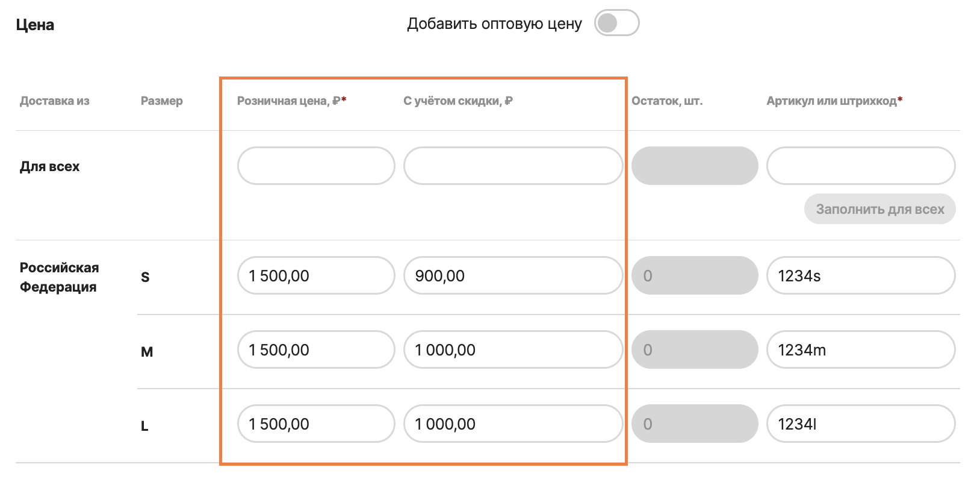Image resolution: width=980 pixels, height=482 pixels.
Task: Click the discounted price field for size L
Action: [x=512, y=424]
